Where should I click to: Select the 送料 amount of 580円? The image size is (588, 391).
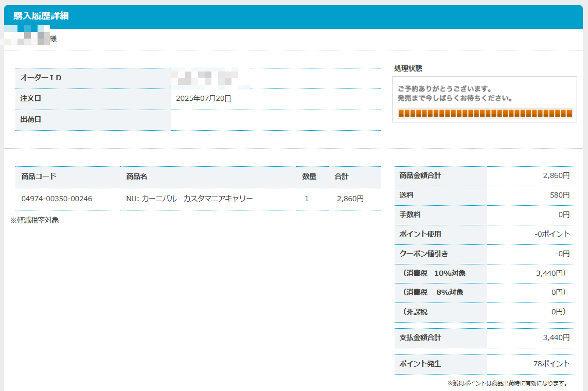point(560,195)
